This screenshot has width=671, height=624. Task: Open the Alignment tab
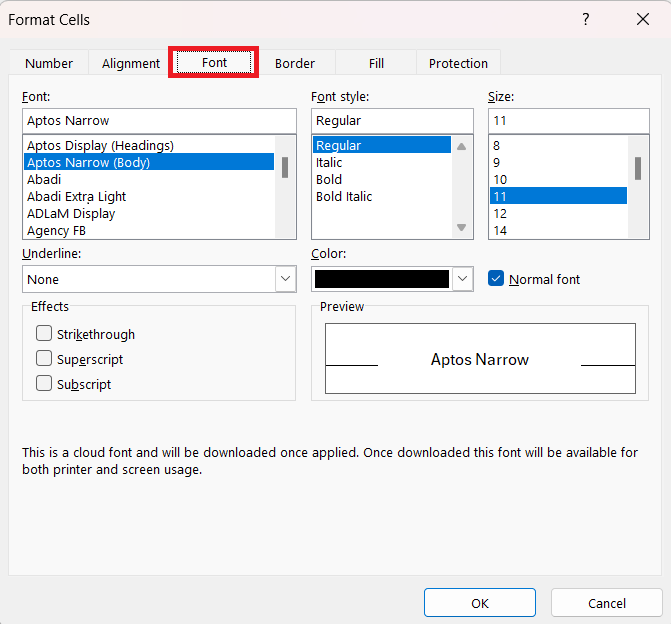(131, 63)
